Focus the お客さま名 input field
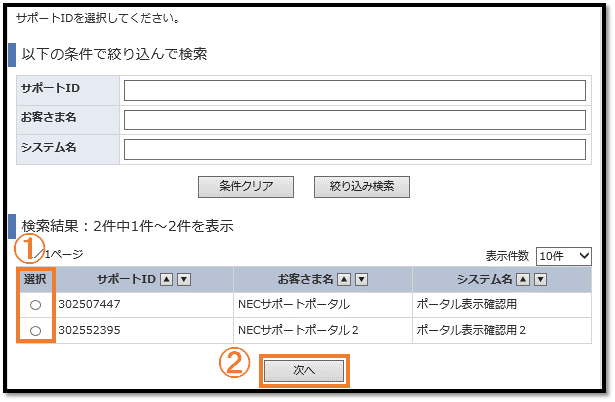Viewport: 615px width, 402px height. [x=354, y=120]
